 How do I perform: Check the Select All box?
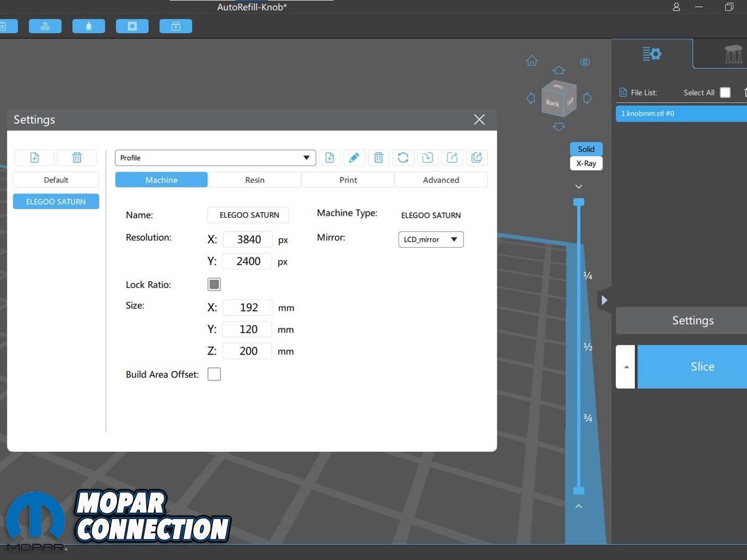click(x=725, y=93)
